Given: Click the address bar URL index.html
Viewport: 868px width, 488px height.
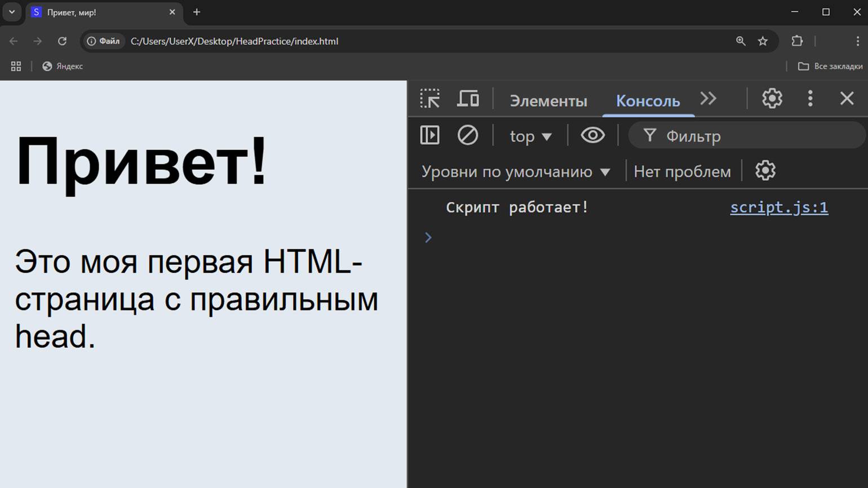Looking at the screenshot, I should pyautogui.click(x=234, y=41).
